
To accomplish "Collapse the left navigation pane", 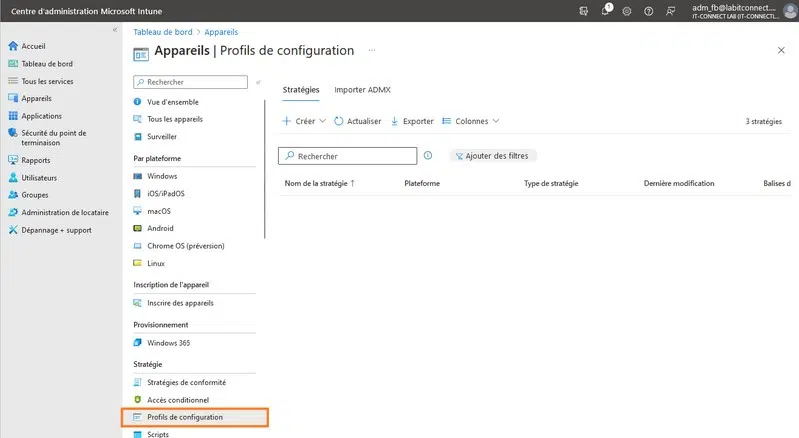I will 115,30.
